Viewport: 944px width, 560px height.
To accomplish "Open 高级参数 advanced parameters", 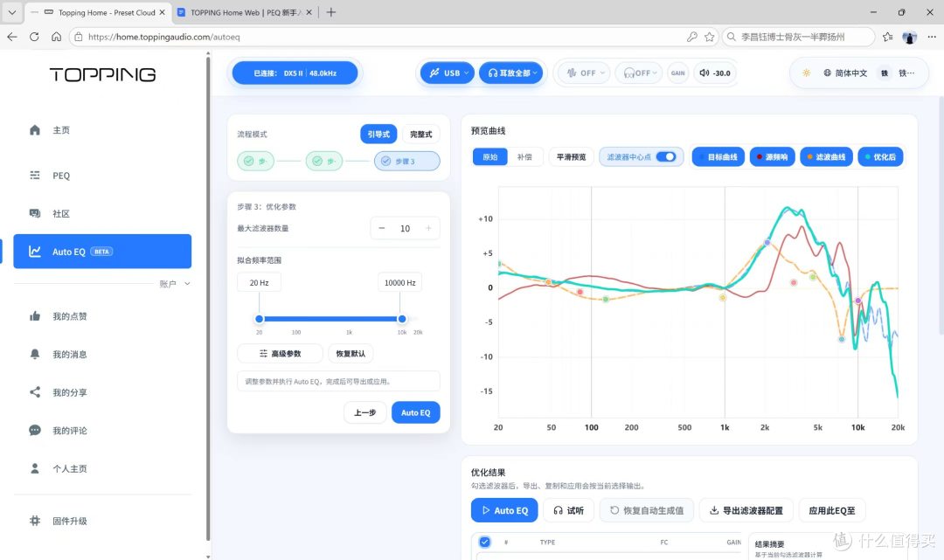I will 280,354.
